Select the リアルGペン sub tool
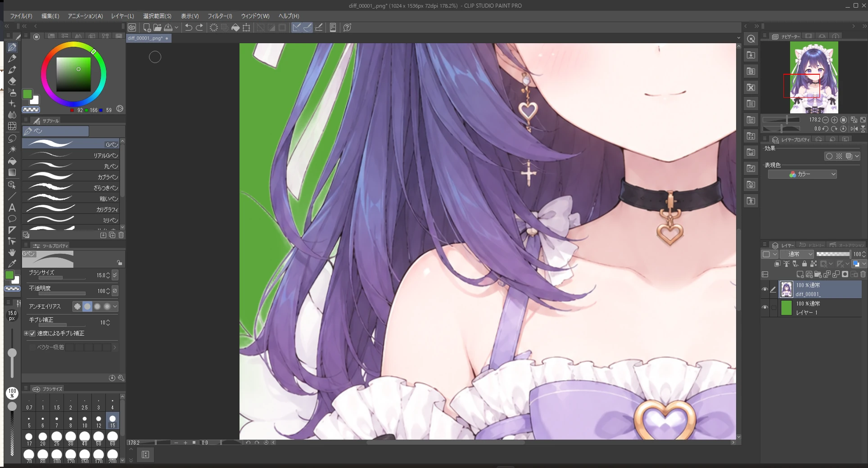This screenshot has height=468, width=868. tap(71, 155)
